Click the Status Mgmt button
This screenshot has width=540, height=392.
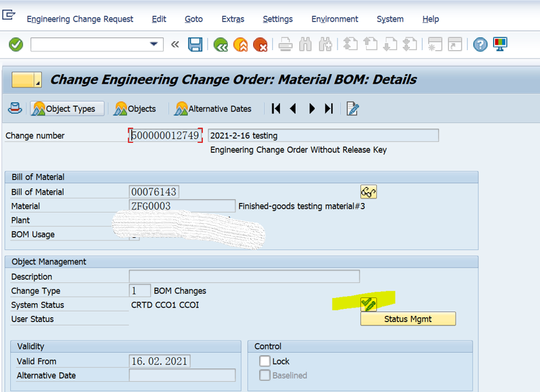coord(408,318)
